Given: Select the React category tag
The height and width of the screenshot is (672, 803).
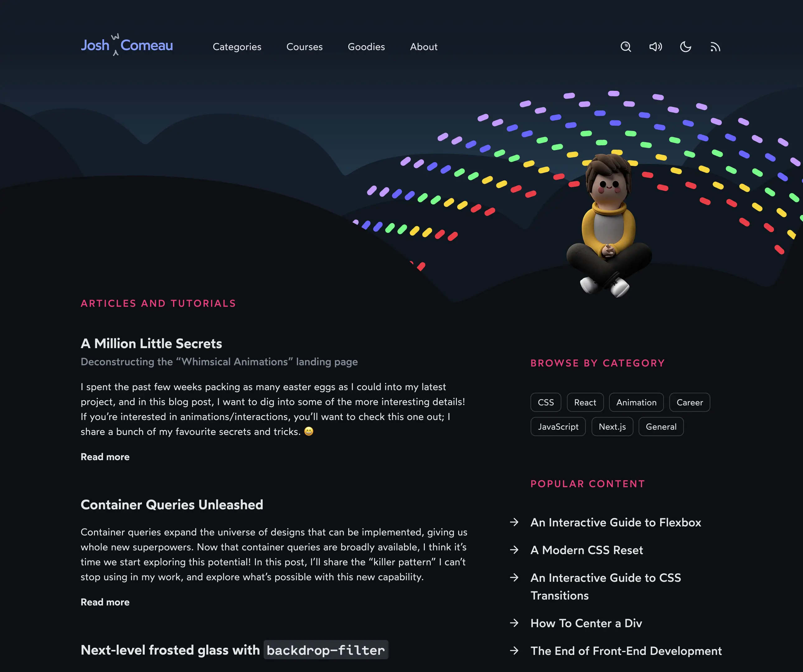Looking at the screenshot, I should (585, 402).
